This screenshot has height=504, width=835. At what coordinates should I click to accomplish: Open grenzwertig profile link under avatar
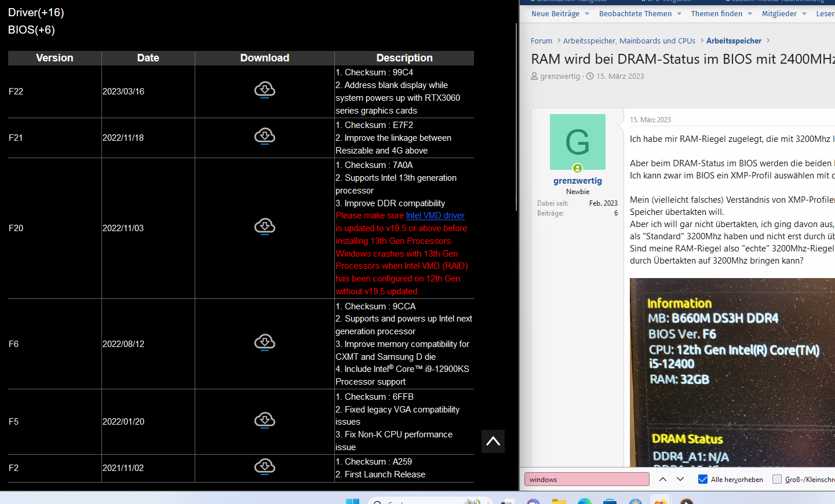[x=578, y=181]
